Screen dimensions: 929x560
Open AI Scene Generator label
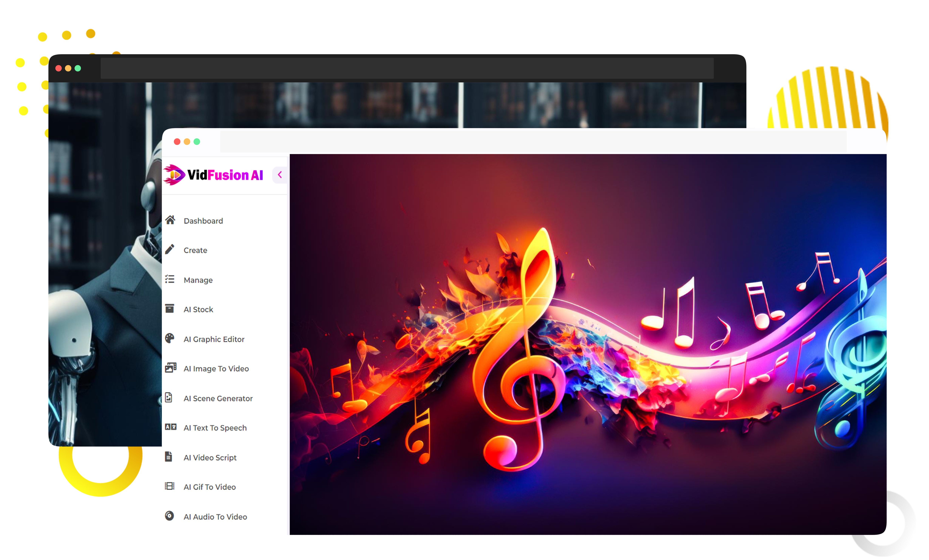click(218, 398)
